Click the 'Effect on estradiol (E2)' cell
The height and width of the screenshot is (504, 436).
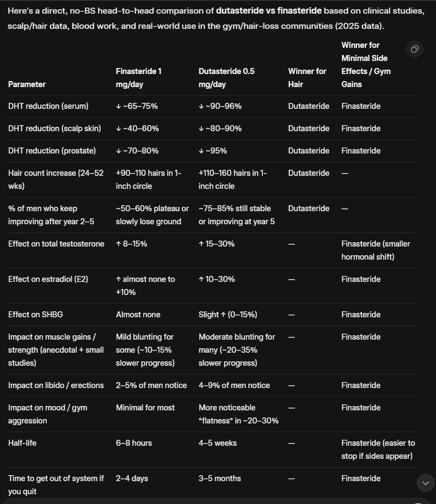point(48,279)
